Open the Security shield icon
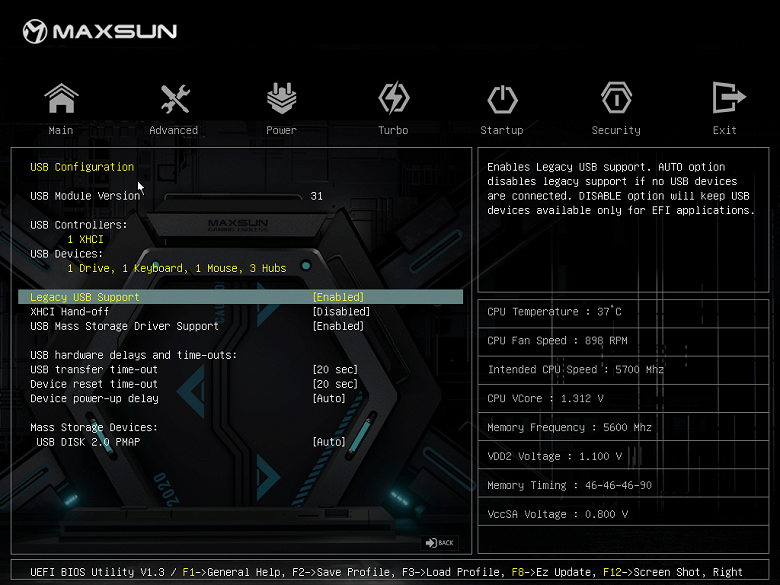This screenshot has width=780, height=585. (616, 98)
